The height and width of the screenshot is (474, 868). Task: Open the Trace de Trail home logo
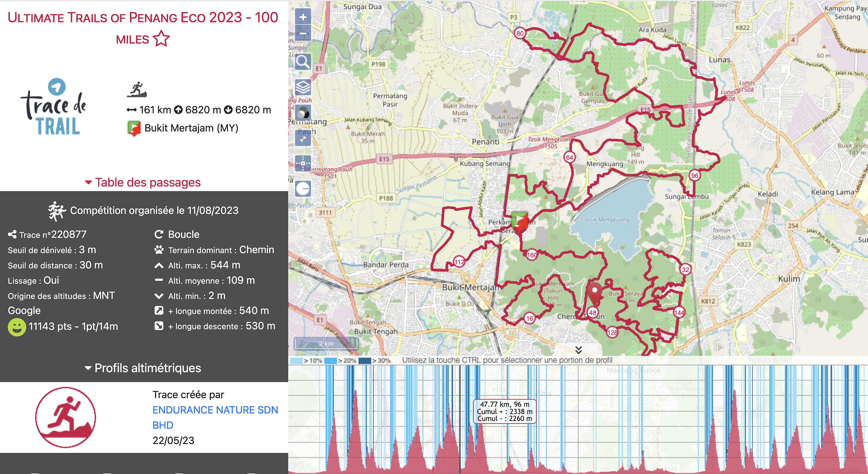(x=54, y=107)
